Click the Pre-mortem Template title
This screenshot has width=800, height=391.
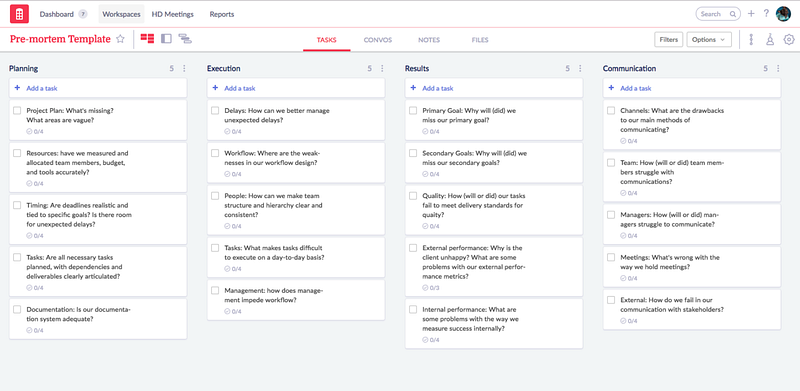pos(60,39)
